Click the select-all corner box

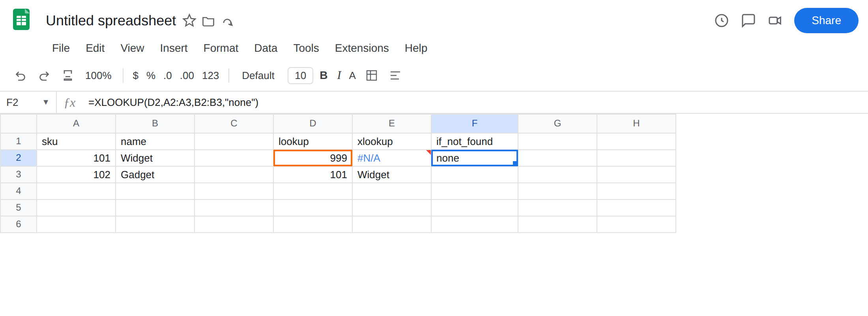pos(19,124)
